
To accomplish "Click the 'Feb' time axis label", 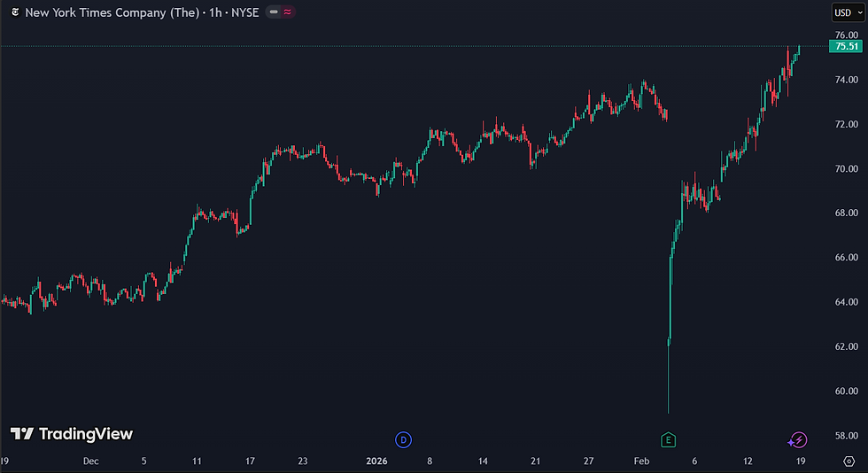I will pyautogui.click(x=641, y=461).
